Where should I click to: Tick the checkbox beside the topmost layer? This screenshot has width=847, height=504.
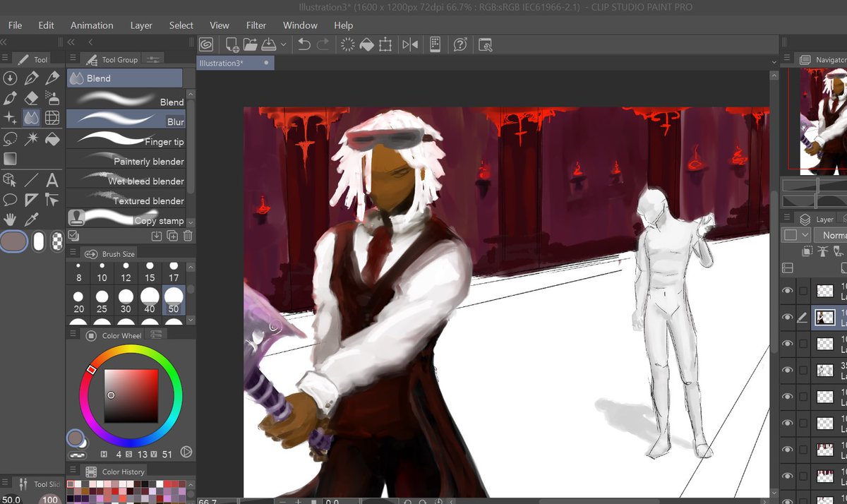[x=803, y=290]
